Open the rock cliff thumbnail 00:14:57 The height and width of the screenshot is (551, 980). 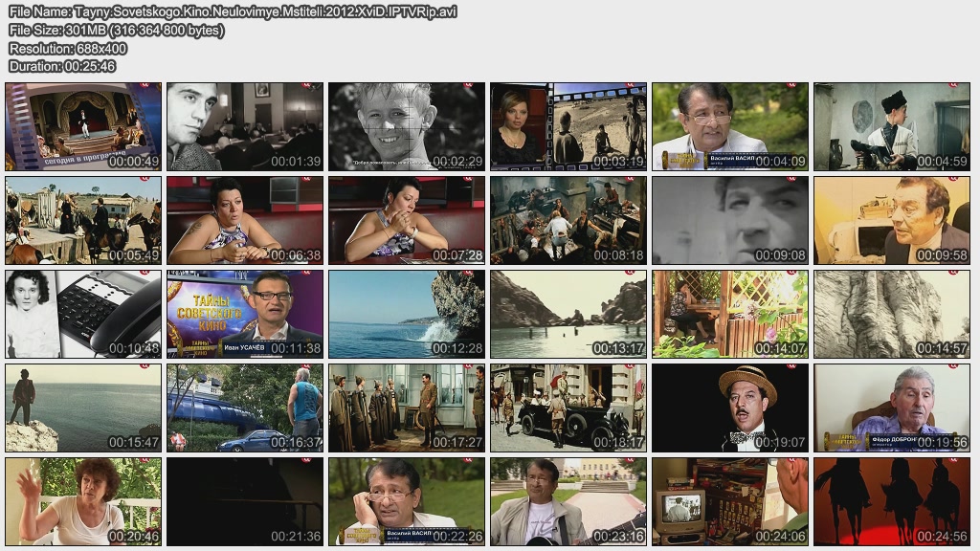[892, 314]
